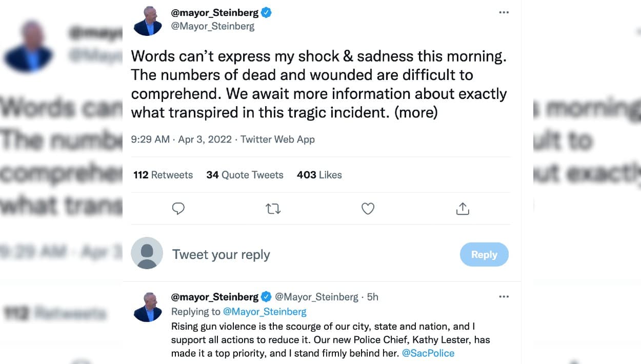Click verified badge on the reply tweet
The image size is (641, 364).
point(267,296)
